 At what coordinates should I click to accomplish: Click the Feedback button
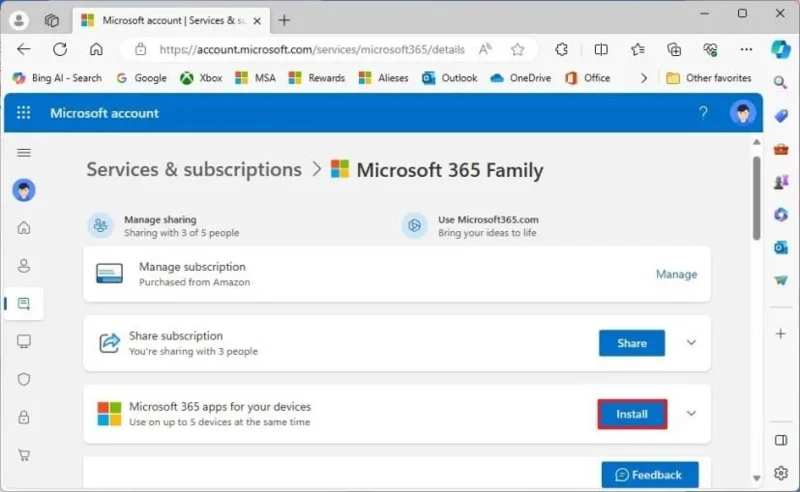(649, 475)
